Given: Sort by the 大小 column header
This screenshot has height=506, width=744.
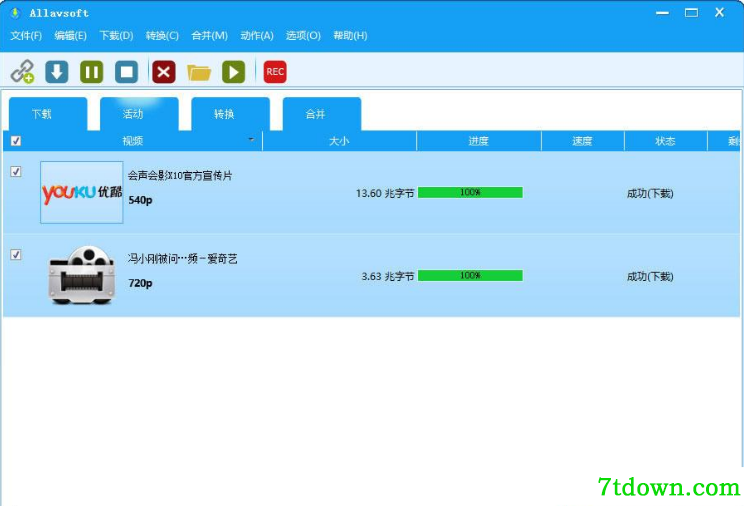Looking at the screenshot, I should (x=339, y=141).
